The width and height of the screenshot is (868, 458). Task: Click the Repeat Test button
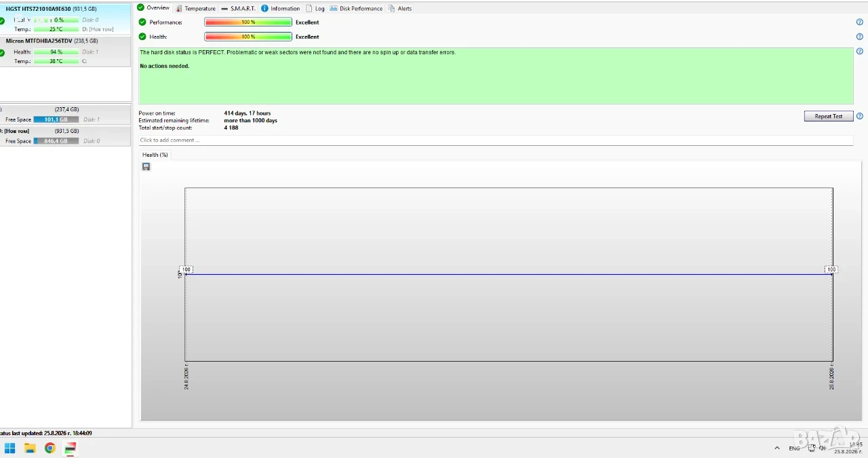coord(829,116)
